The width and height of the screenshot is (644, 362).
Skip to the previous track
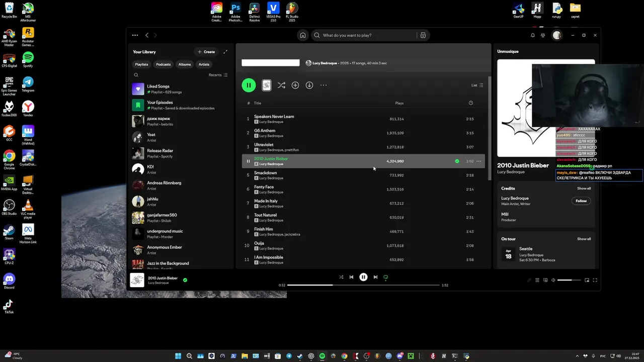click(351, 277)
